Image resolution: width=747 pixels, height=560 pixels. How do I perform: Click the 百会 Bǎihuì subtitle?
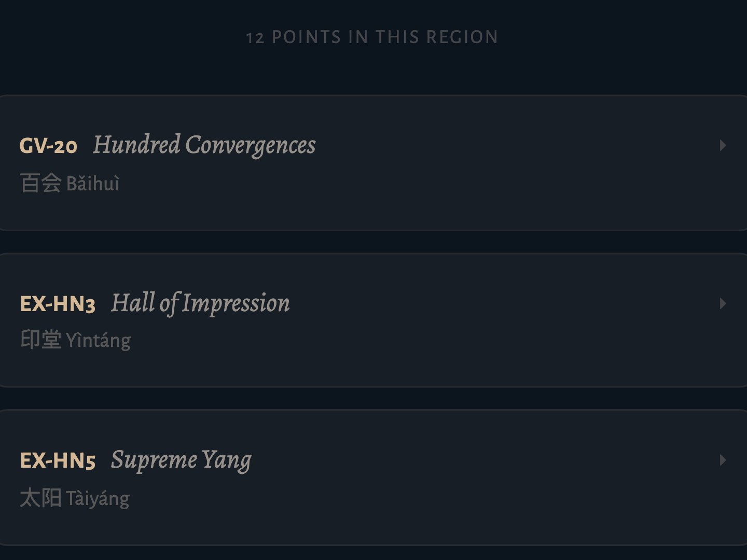coord(70,183)
